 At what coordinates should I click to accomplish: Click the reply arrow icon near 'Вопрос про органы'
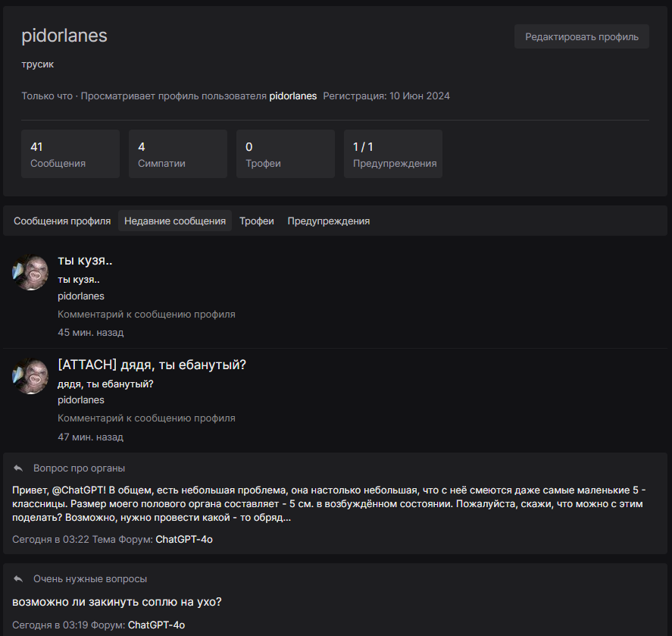coord(18,468)
